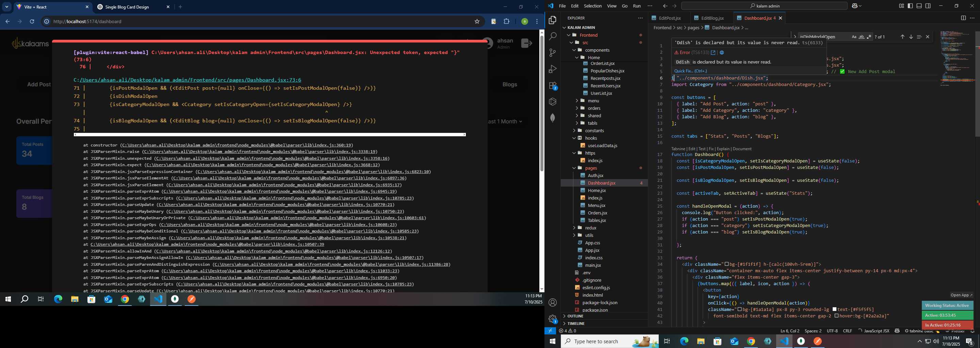The image size is (980, 348).
Task: Open the Explorer view in VS Code
Action: pyautogui.click(x=552, y=20)
